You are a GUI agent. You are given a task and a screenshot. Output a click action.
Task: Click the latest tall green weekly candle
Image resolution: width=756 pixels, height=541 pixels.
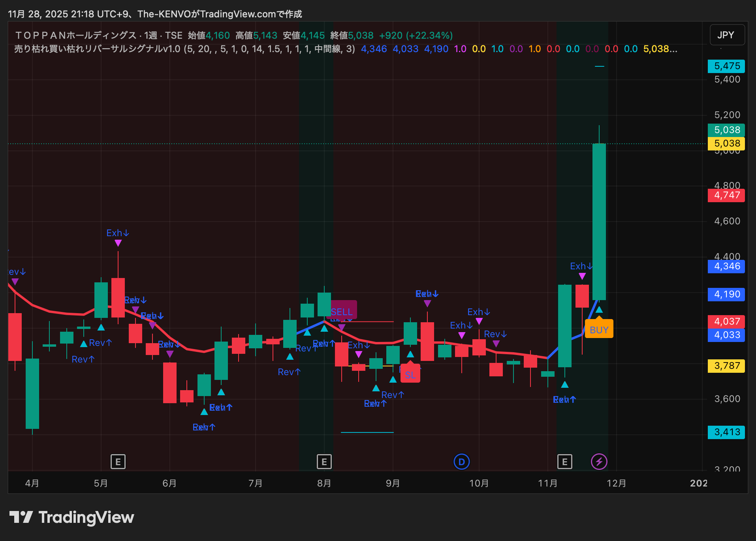[x=599, y=222]
